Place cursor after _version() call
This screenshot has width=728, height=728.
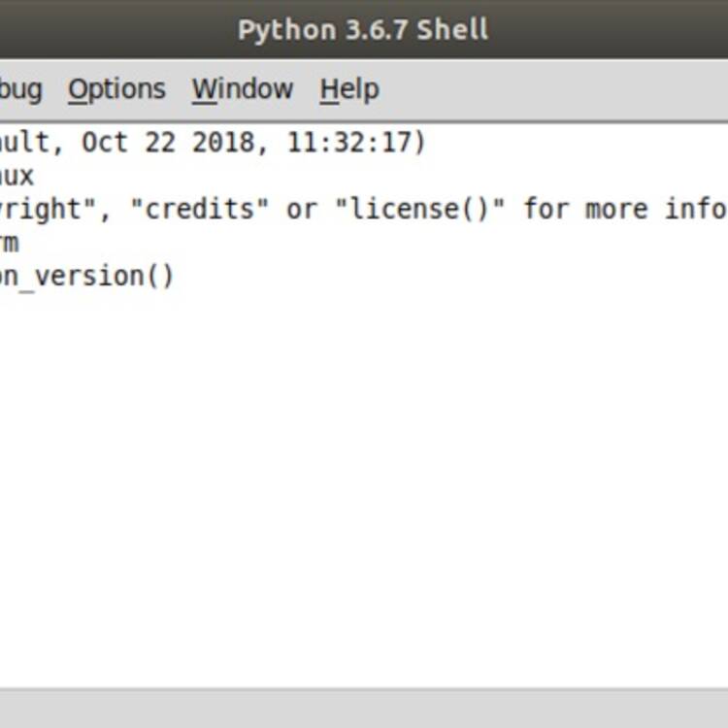coord(175,277)
